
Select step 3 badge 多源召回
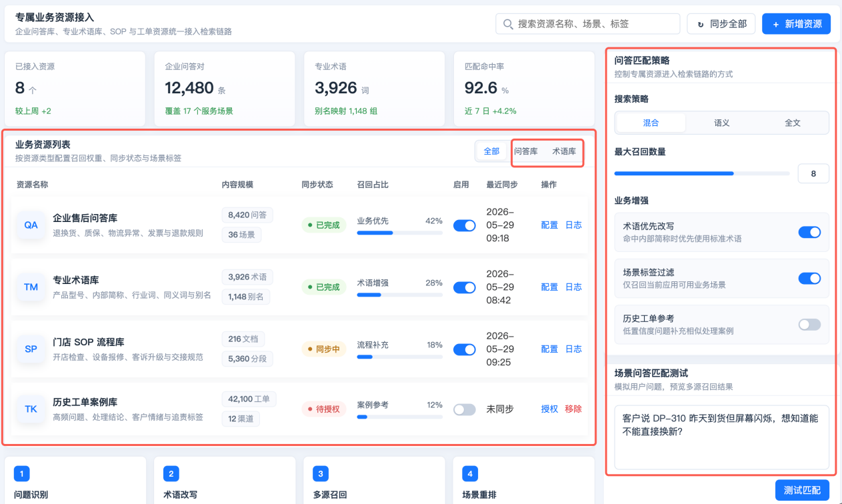pyautogui.click(x=320, y=474)
